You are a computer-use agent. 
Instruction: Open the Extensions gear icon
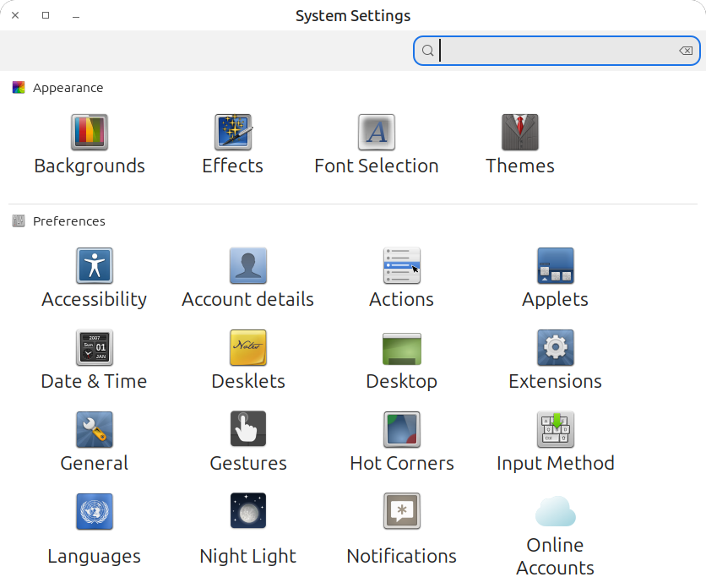556,348
